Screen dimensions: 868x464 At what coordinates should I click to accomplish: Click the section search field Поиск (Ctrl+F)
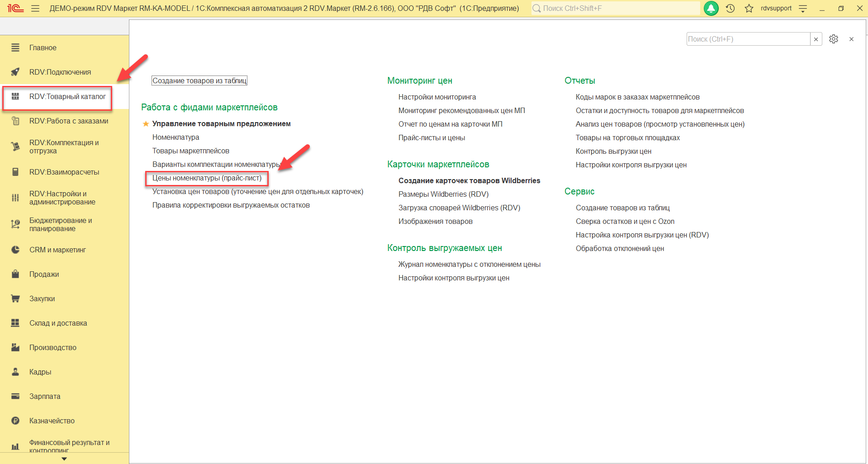tap(748, 39)
